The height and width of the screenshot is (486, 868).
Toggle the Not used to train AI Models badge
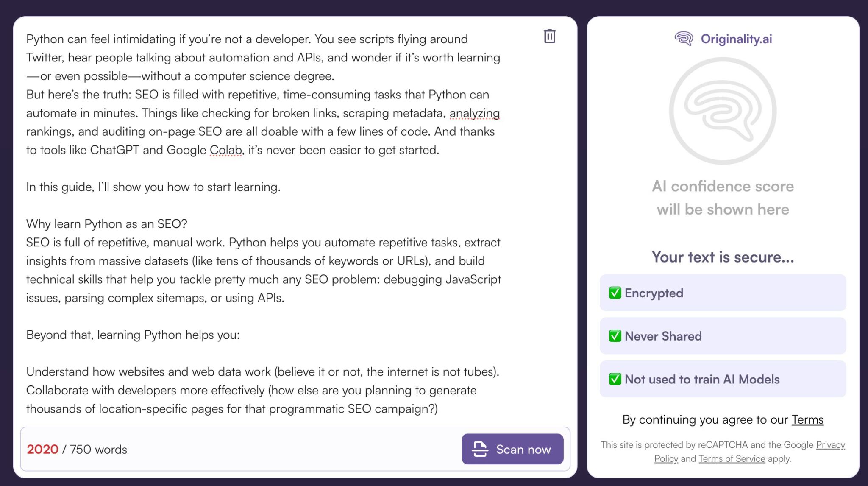point(723,379)
